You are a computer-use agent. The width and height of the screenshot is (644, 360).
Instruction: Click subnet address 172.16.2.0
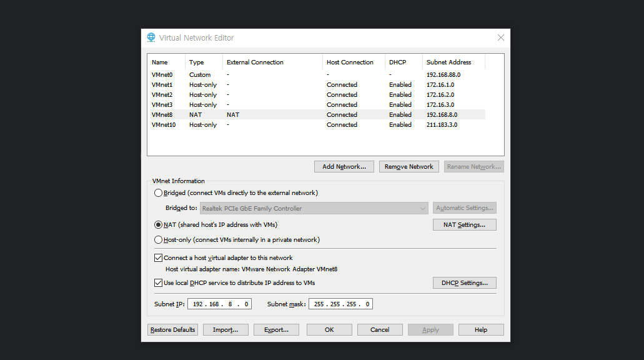coord(440,94)
